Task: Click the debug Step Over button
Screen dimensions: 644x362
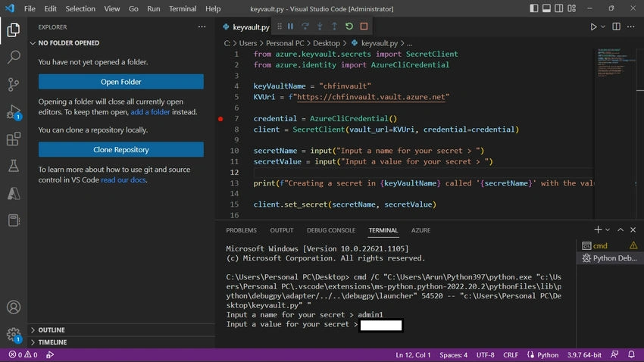Action: [x=305, y=27]
